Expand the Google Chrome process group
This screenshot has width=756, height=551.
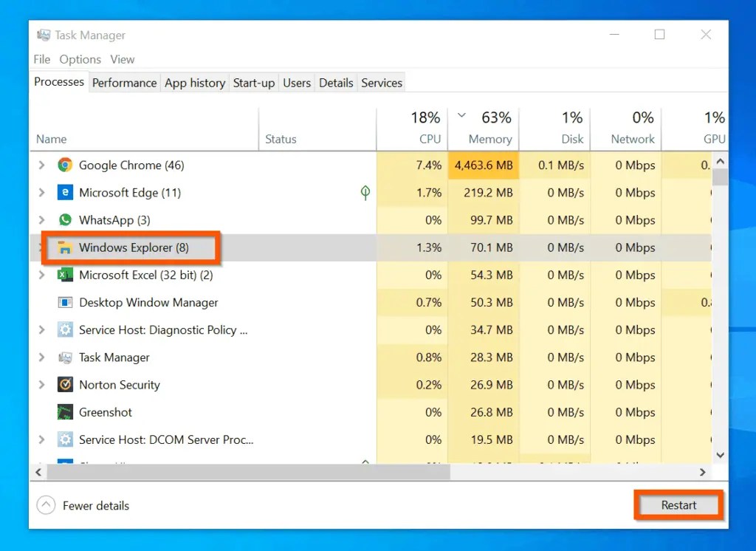41,165
